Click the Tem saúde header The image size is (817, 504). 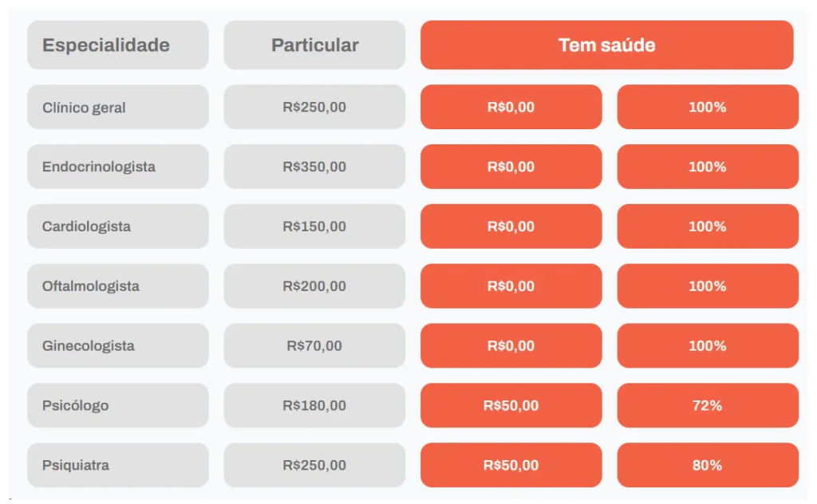pos(606,45)
